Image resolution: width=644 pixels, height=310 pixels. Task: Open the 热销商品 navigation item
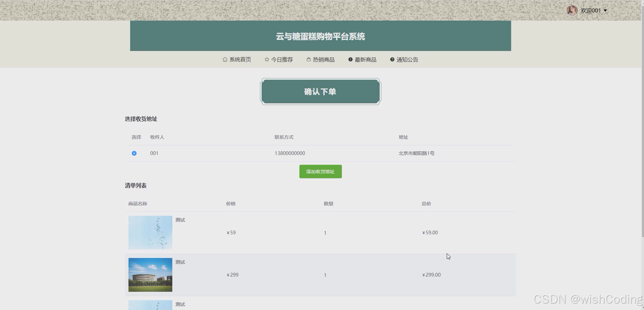point(323,59)
